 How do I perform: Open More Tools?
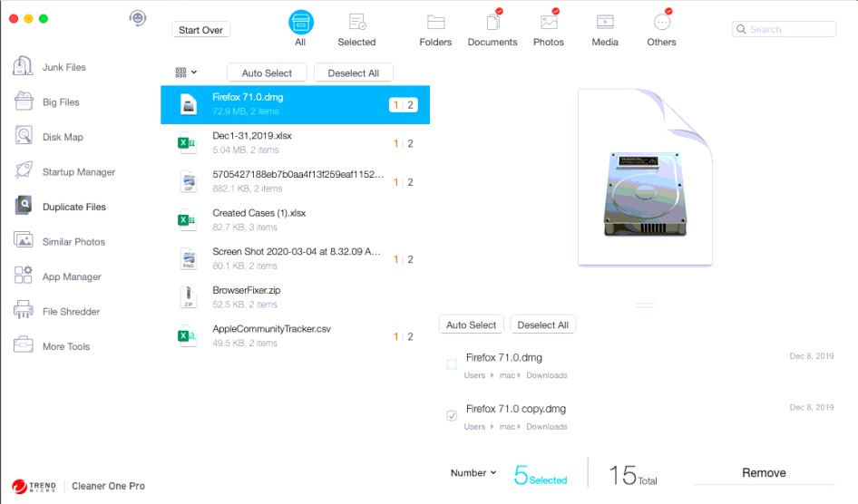pyautogui.click(x=52, y=346)
